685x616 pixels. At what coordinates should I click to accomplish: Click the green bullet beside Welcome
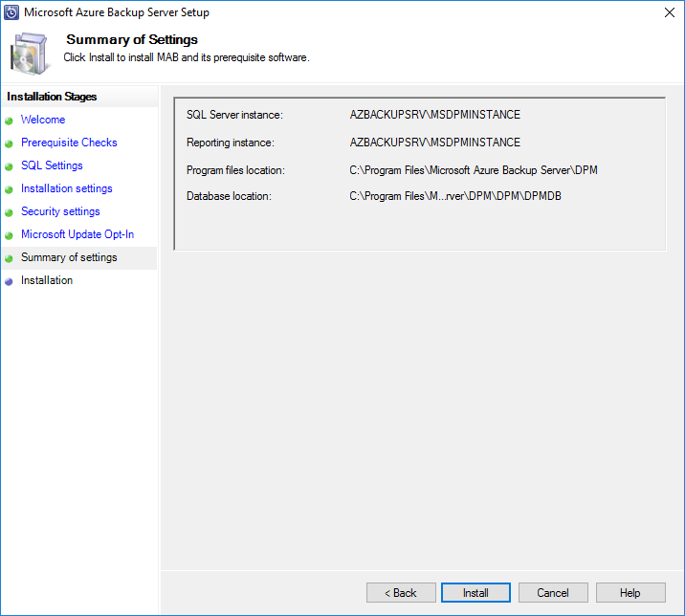9,121
